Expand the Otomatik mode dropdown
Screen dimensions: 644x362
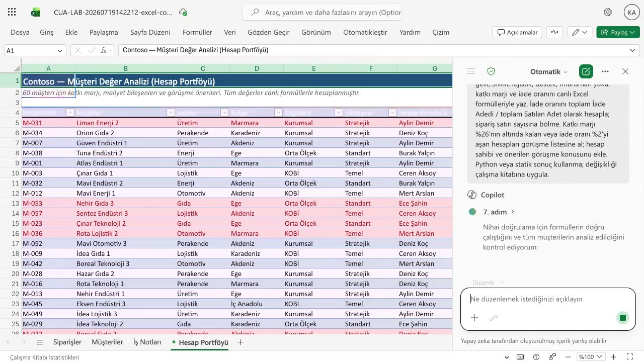pos(549,72)
